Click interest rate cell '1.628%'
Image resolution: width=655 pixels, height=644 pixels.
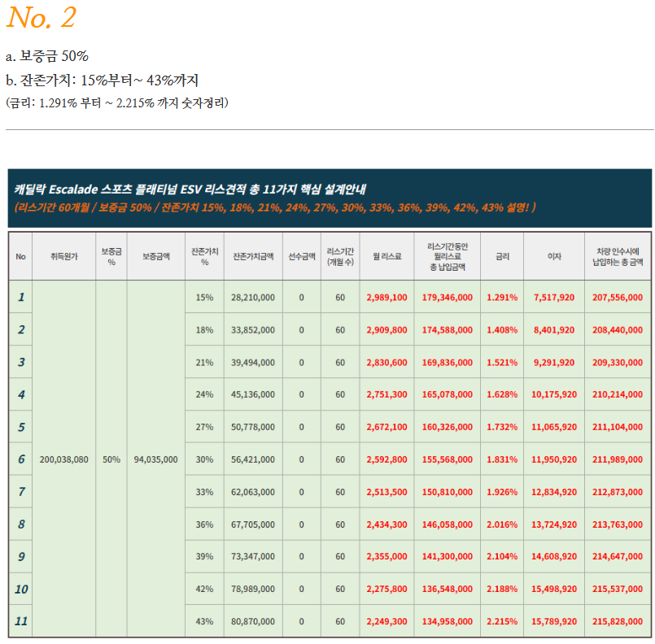point(502,394)
